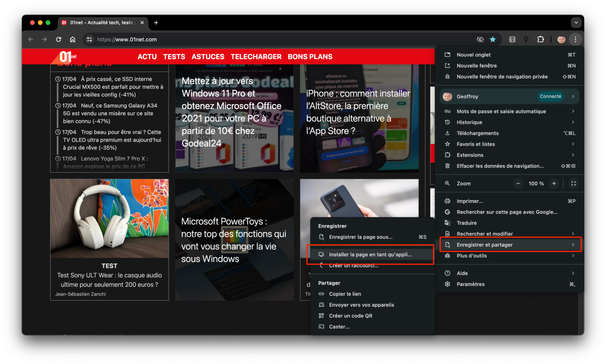The height and width of the screenshot is (364, 606).
Task: Click the crossed-eye tracking protection icon
Action: (x=480, y=39)
